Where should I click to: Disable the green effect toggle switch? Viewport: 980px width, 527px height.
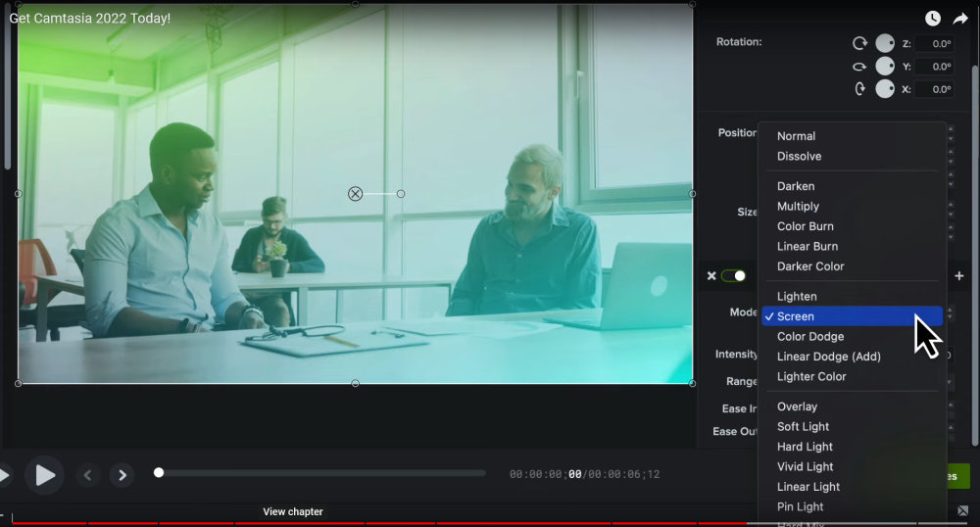tap(733, 276)
